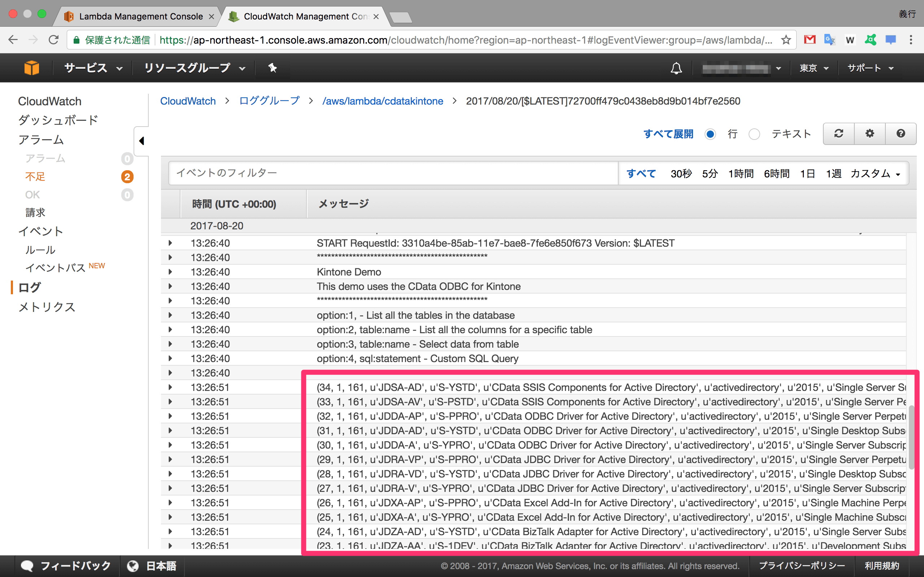This screenshot has height=577, width=924.
Task: Open the Gmail extension icon
Action: pos(810,40)
